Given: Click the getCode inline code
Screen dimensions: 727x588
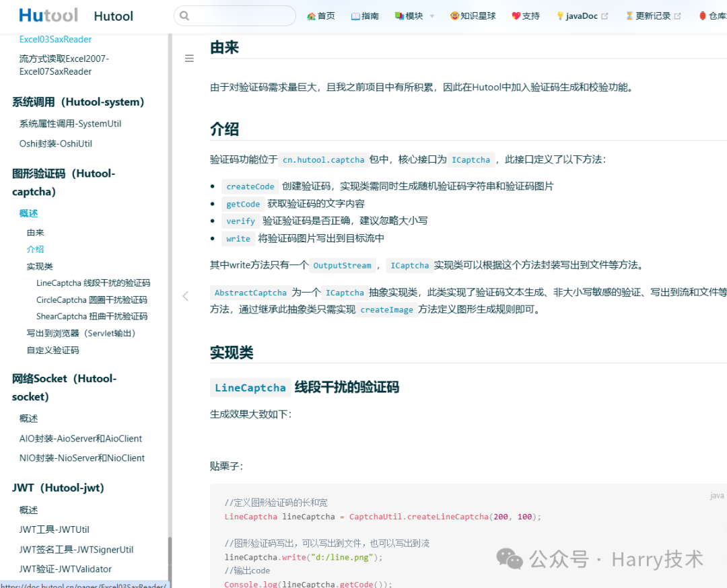Looking at the screenshot, I should [243, 205].
